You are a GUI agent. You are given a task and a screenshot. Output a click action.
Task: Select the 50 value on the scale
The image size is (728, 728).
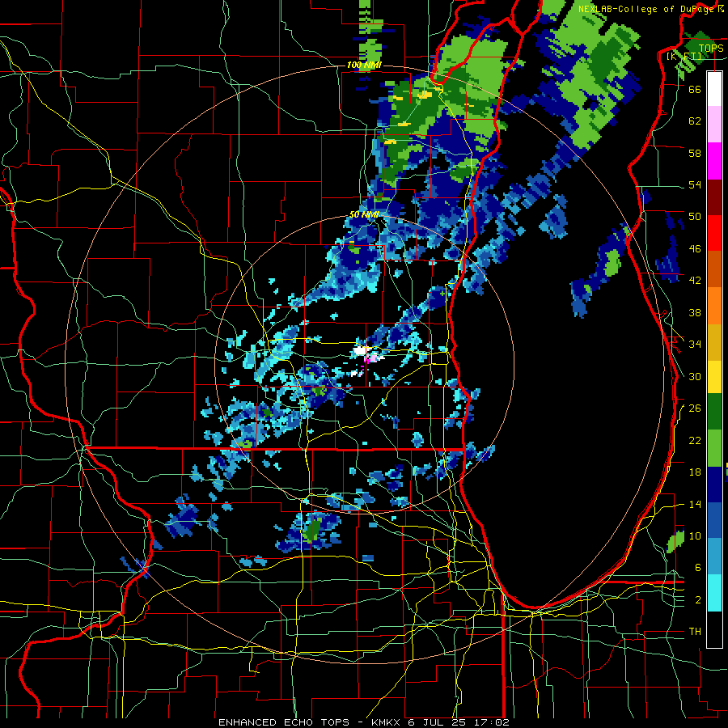[695, 217]
